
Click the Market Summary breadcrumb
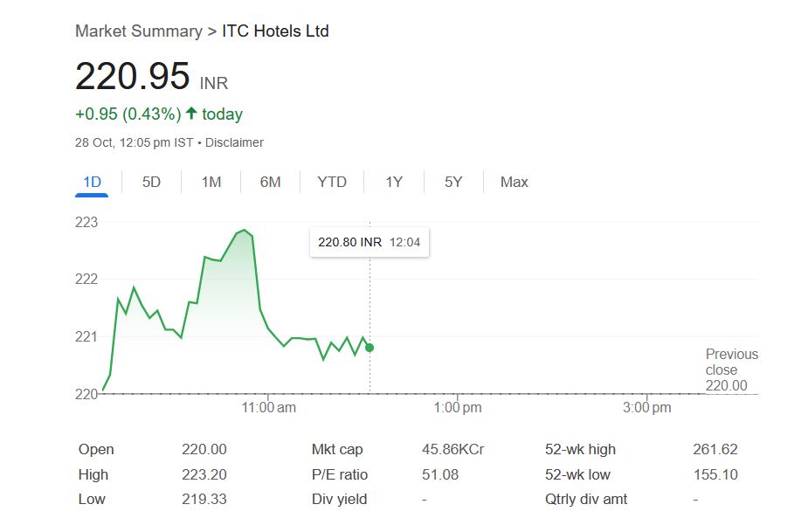point(138,31)
